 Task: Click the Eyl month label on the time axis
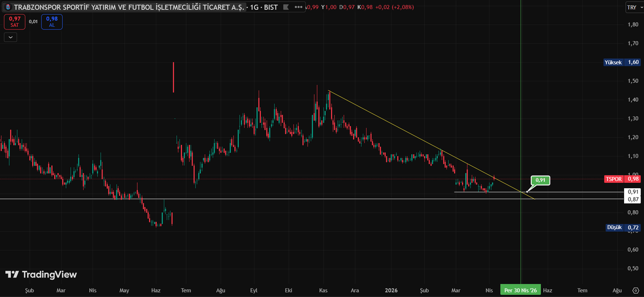click(254, 290)
